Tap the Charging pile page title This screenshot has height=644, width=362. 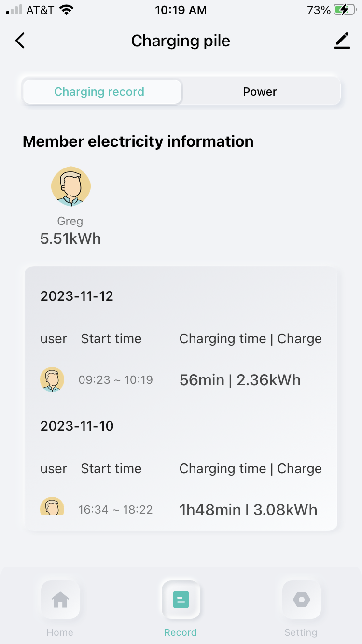coord(181,41)
